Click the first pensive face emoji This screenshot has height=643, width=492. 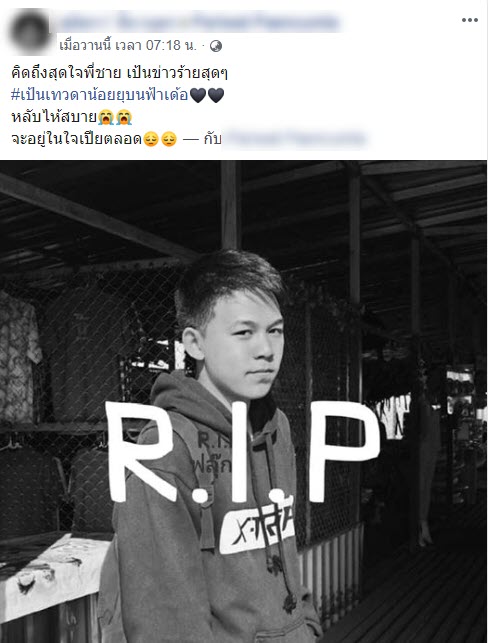click(x=151, y=139)
